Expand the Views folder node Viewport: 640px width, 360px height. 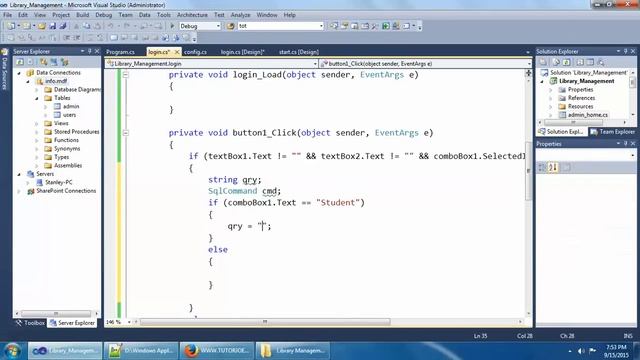(37, 123)
